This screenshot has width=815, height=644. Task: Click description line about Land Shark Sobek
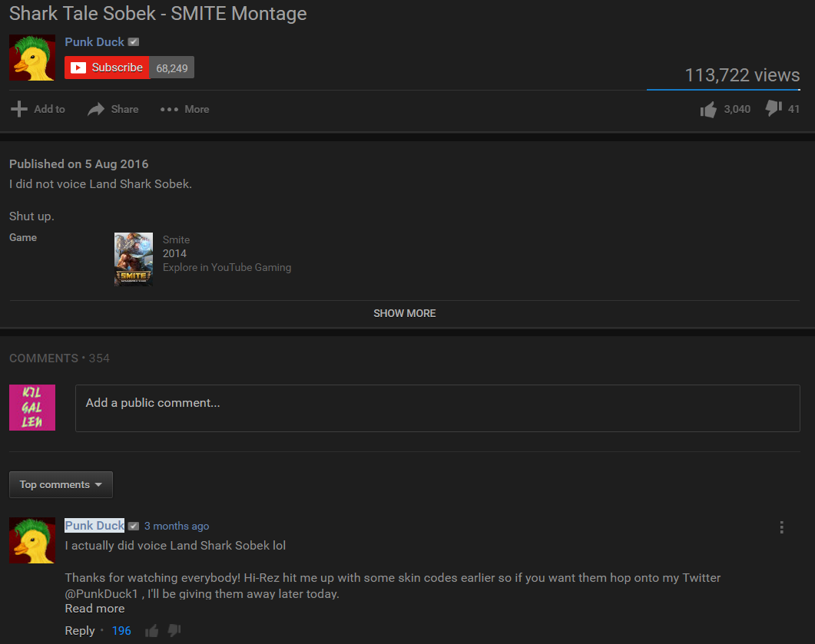click(101, 184)
